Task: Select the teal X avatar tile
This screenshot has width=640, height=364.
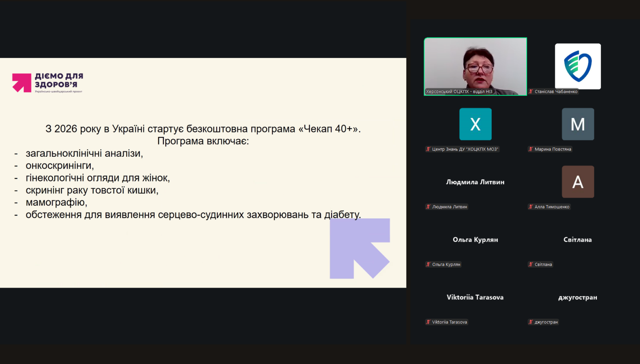Action: pos(475,124)
